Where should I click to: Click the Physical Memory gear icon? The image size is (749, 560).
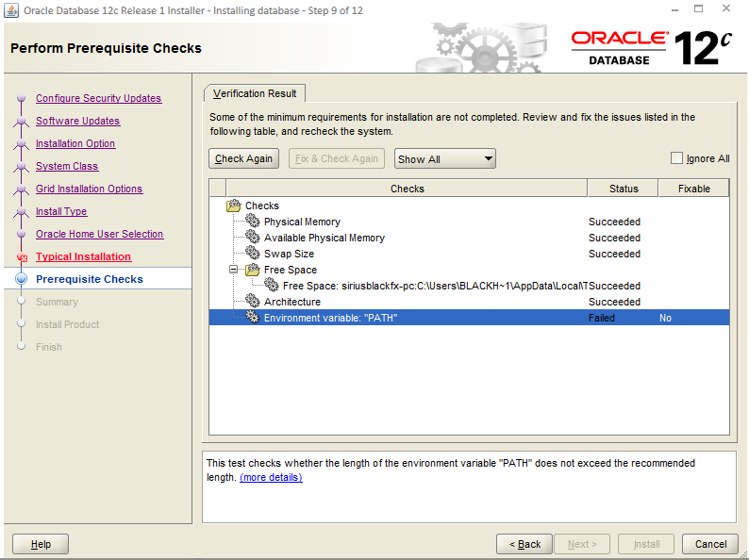(252, 221)
